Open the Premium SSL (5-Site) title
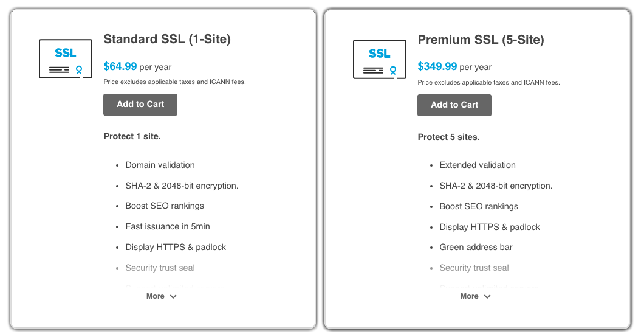 [x=481, y=40]
